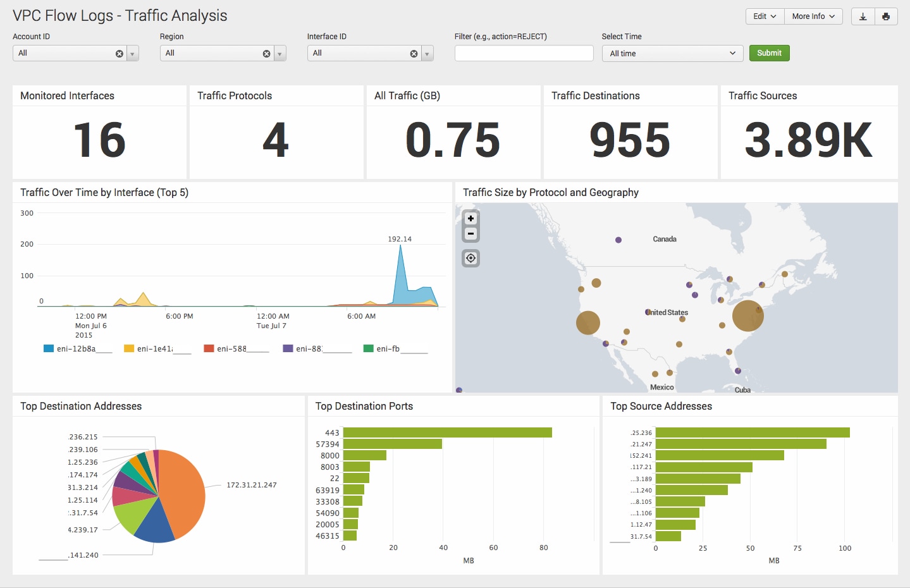Viewport: 910px width, 588px height.
Task: Click the Top Destination Ports panel title
Action: pyautogui.click(x=364, y=406)
